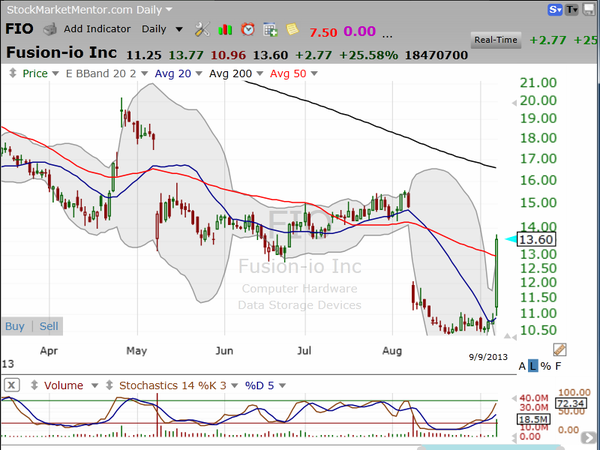Toggle the Real-Time button
Viewport: 600px width, 450px height.
pyautogui.click(x=496, y=40)
